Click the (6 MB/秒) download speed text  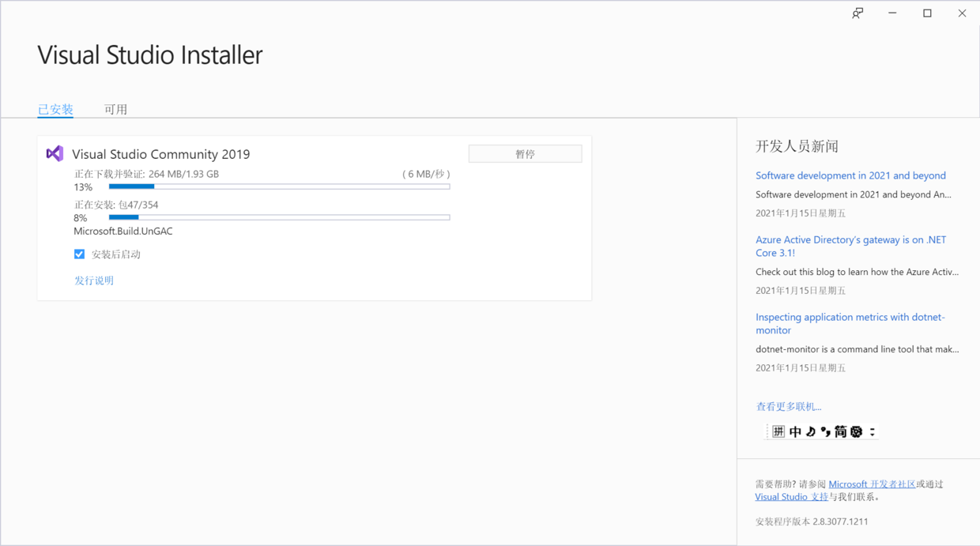(x=427, y=174)
